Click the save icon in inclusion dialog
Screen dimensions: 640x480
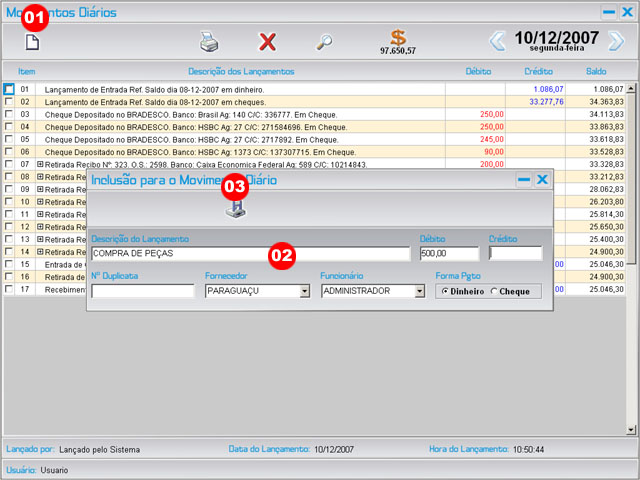coord(234,207)
